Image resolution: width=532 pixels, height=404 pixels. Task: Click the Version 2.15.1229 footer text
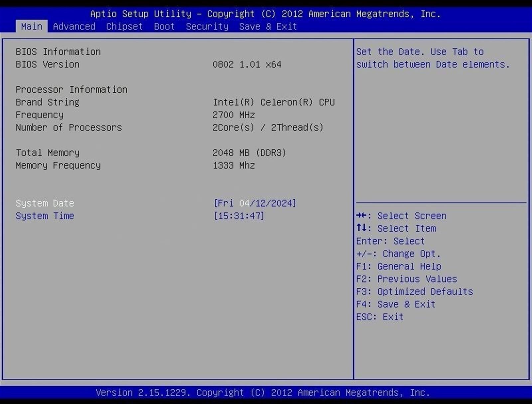pyautogui.click(x=263, y=392)
